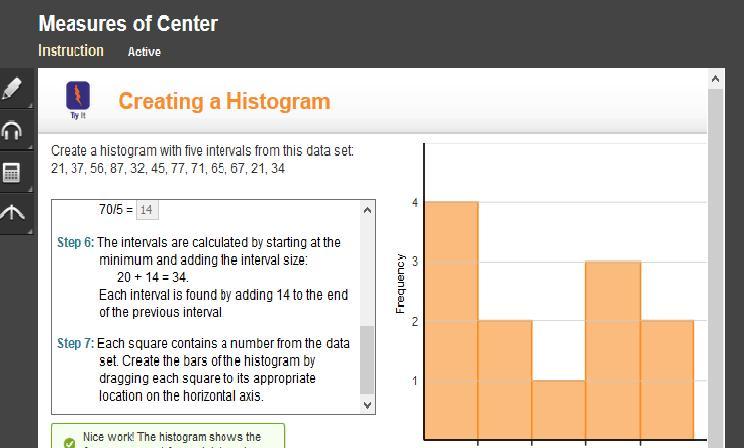Click the Nice work feedback message

(x=172, y=438)
